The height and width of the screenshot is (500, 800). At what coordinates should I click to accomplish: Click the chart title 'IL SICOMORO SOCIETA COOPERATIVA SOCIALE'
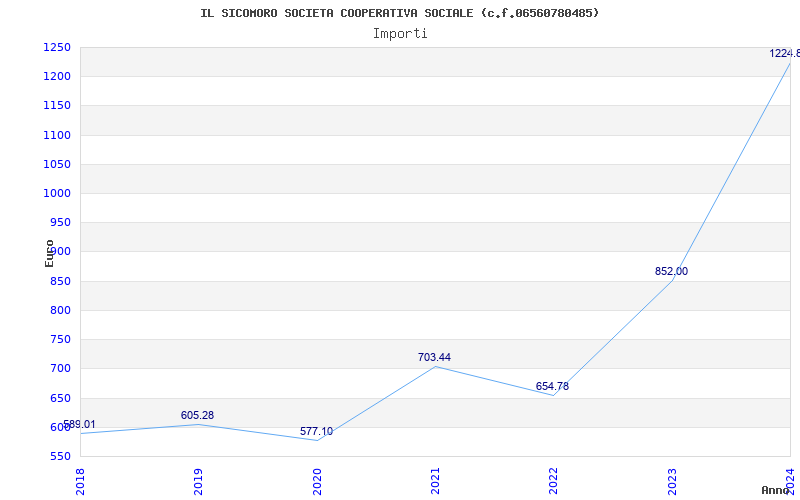(337, 13)
